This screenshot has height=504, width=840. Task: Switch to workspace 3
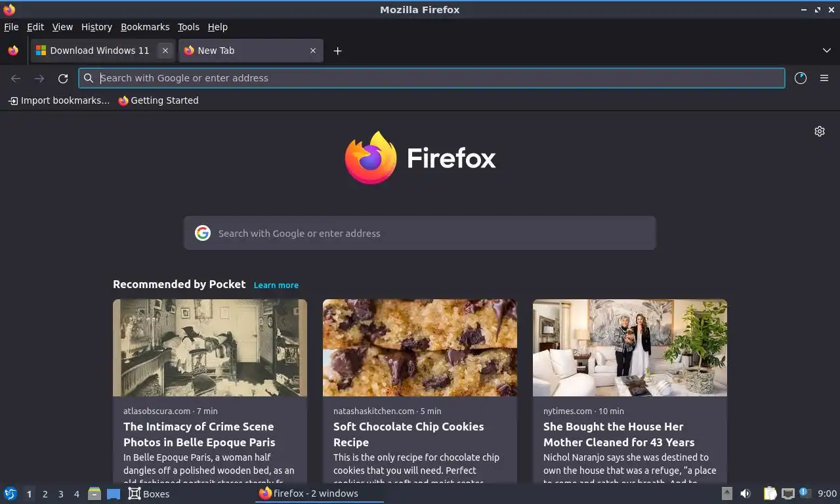61,493
